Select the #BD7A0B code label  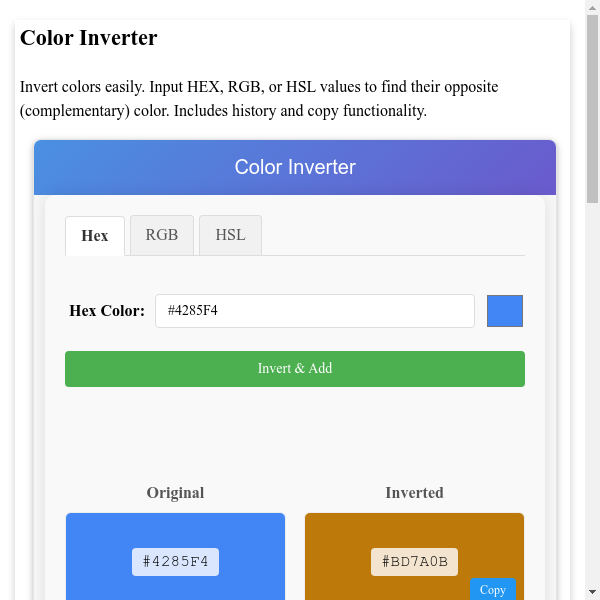414,561
